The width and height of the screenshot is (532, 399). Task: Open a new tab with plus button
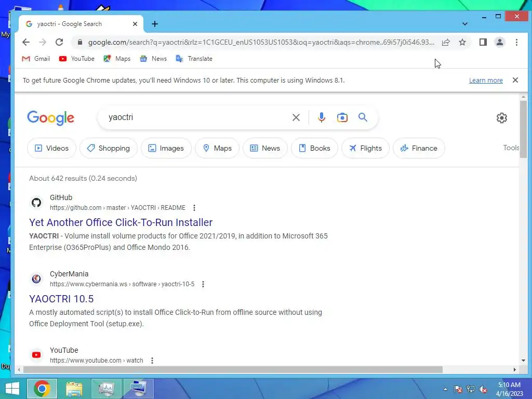(x=155, y=24)
